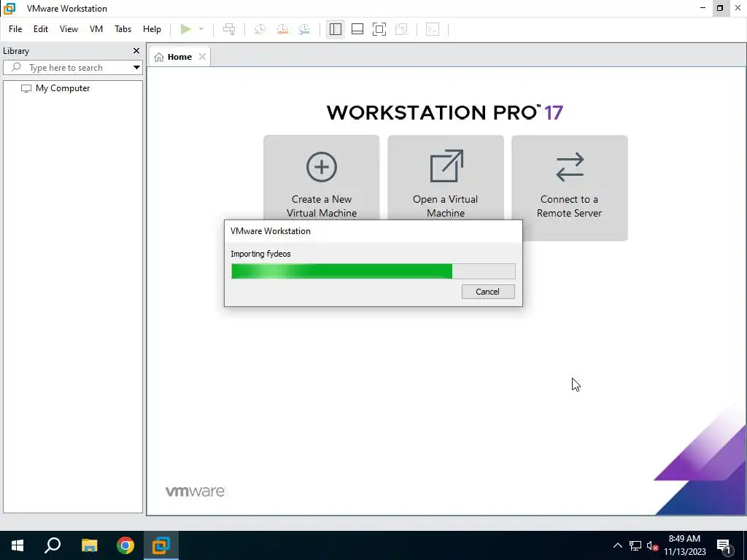Open the Edit menu
This screenshot has height=560, width=747.
pos(41,29)
